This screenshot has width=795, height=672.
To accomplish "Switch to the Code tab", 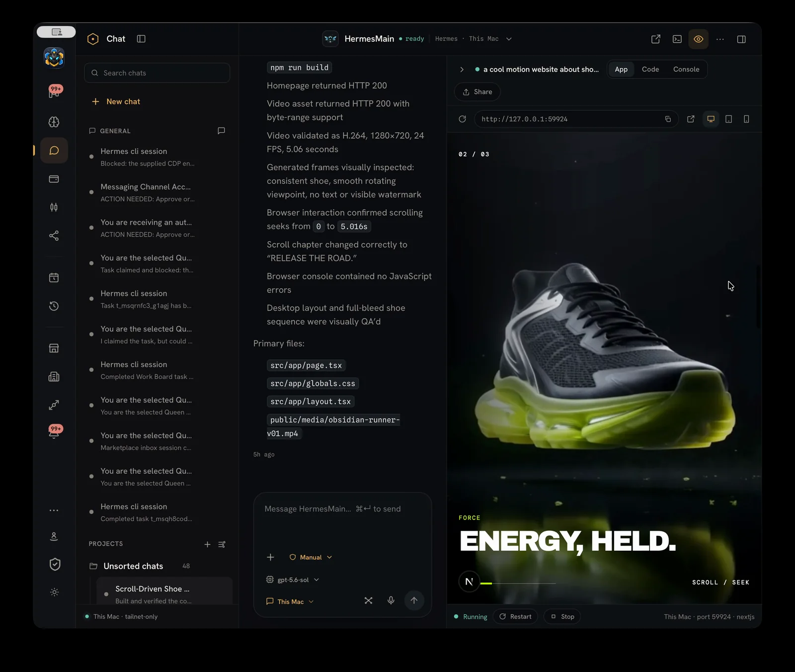I will 650,69.
